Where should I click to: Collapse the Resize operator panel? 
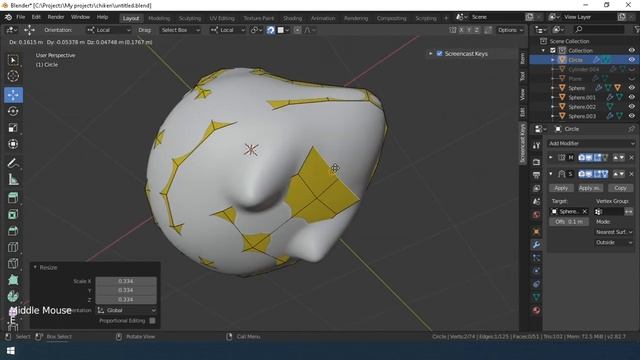tap(35, 267)
